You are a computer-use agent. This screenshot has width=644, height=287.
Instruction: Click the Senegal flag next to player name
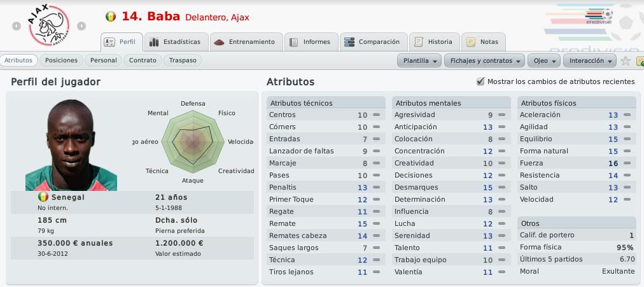111,17
